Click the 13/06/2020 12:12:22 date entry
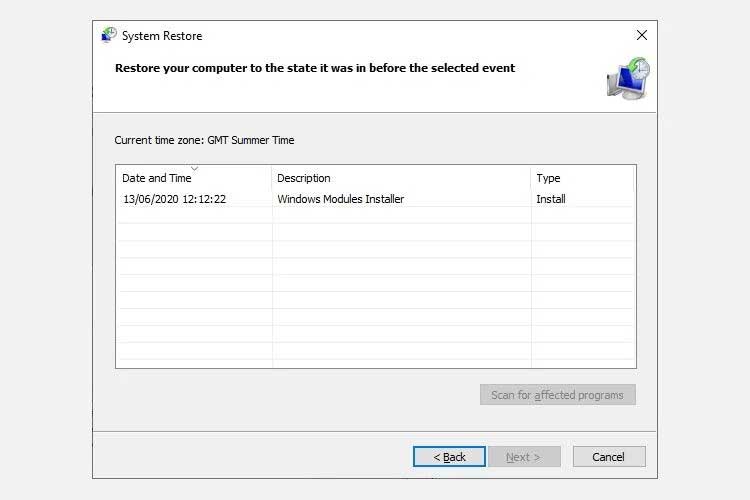 (x=174, y=199)
